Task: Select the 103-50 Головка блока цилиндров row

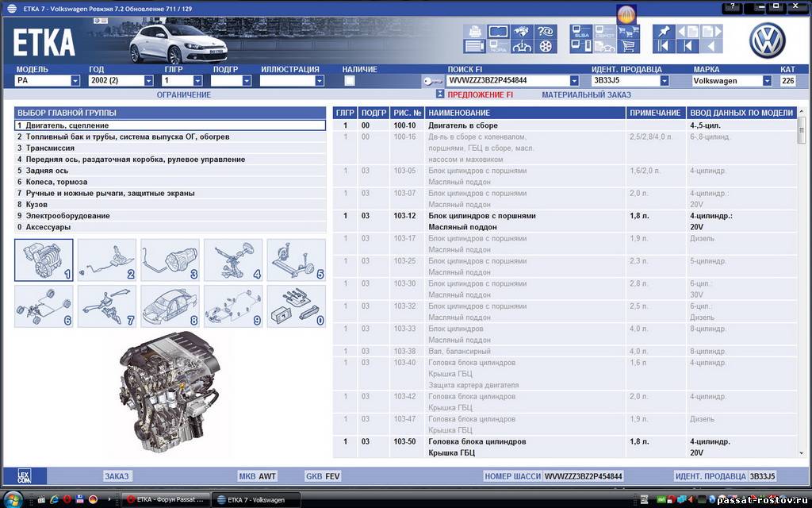Action: coord(565,447)
